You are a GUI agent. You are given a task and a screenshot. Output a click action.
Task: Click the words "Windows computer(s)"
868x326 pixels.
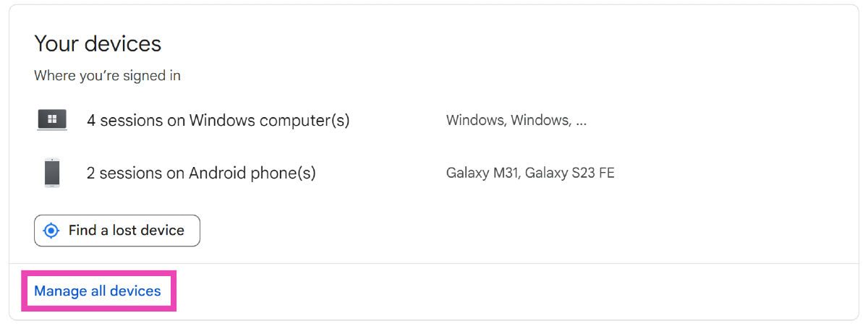269,120
